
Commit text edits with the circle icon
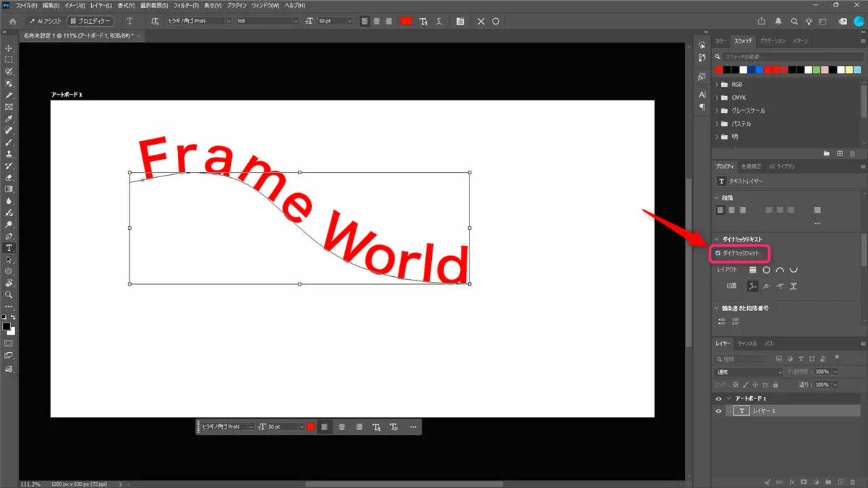click(x=496, y=21)
